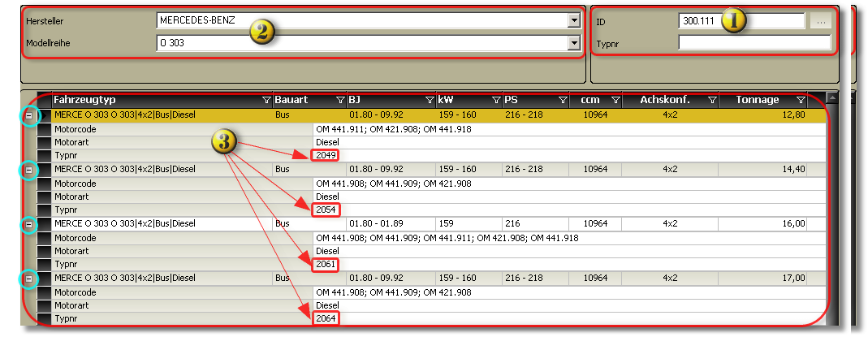Click the ellipsis button beside ID

tap(821, 21)
